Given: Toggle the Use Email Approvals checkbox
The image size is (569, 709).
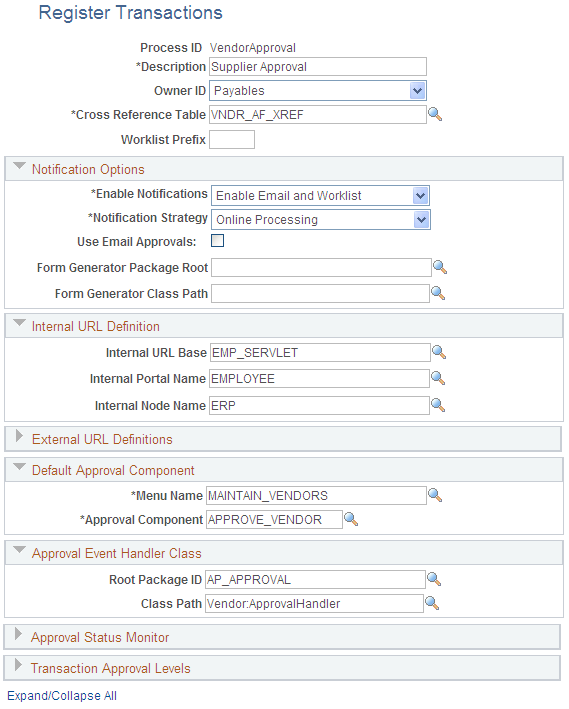Looking at the screenshot, I should tap(218, 241).
